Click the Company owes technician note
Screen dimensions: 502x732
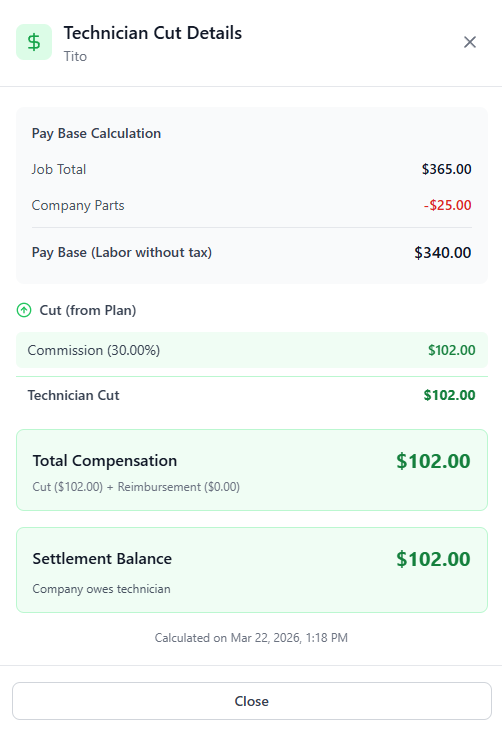(x=101, y=589)
